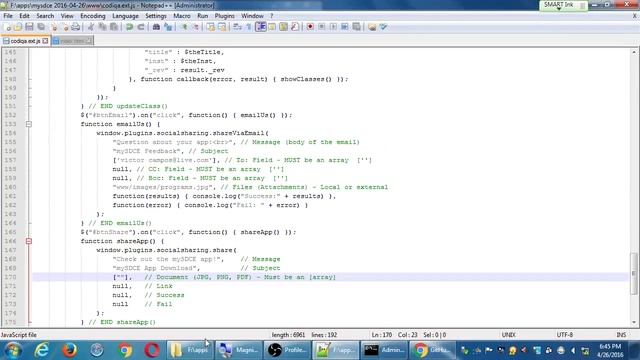640x360 pixels.
Task: Click the editor scrollbar up arrow
Action: [634, 52]
